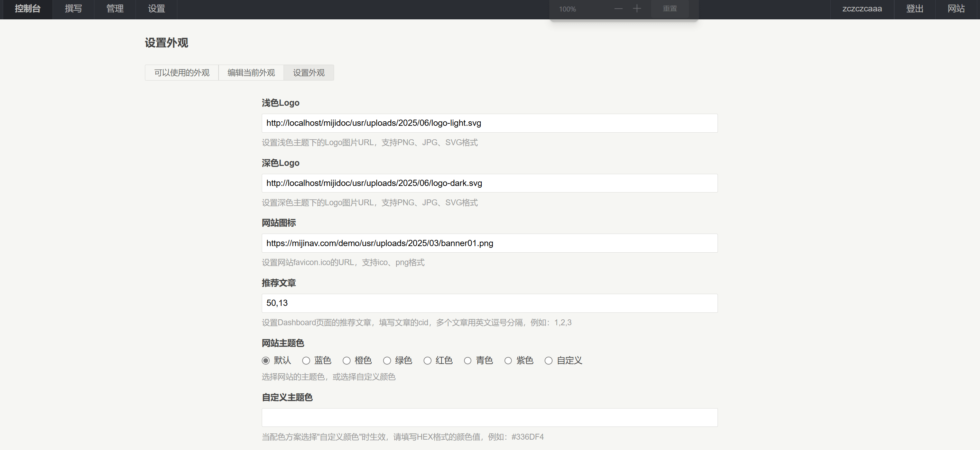Screen dimensions: 980x450
Task: Click the 推荐文章 input containing 50,13
Action: tap(489, 303)
